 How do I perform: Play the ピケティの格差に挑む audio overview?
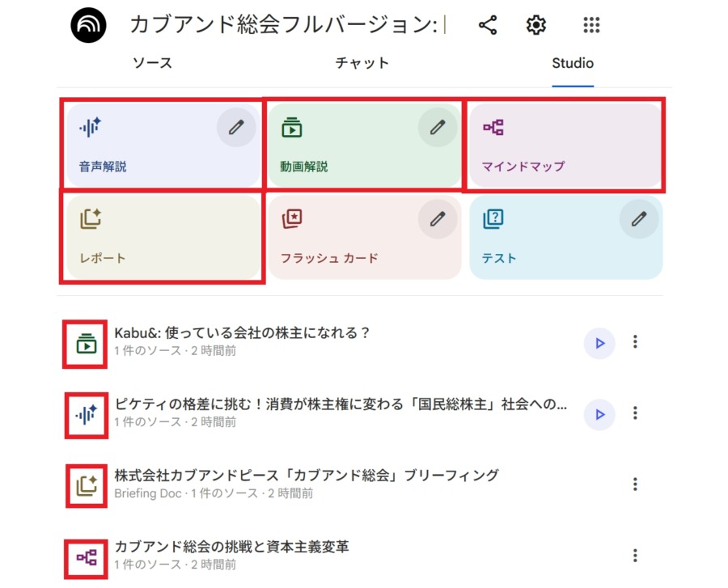pos(599,414)
